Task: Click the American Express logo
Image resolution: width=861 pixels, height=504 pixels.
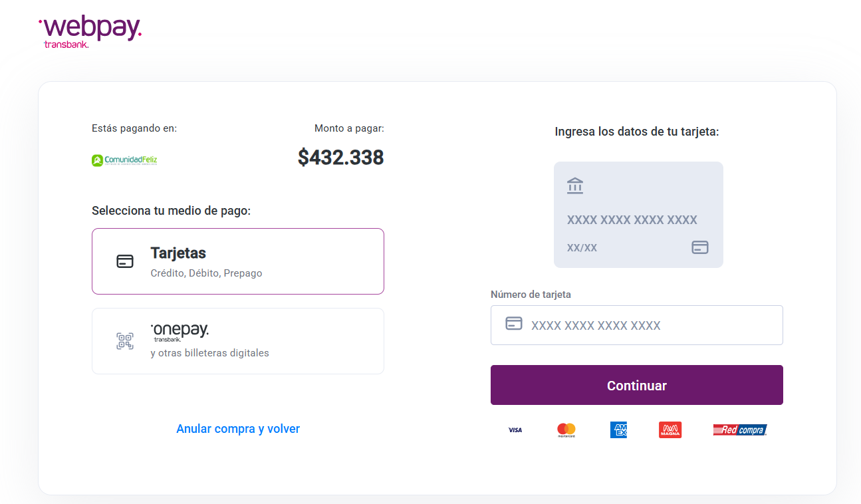Action: pos(618,430)
